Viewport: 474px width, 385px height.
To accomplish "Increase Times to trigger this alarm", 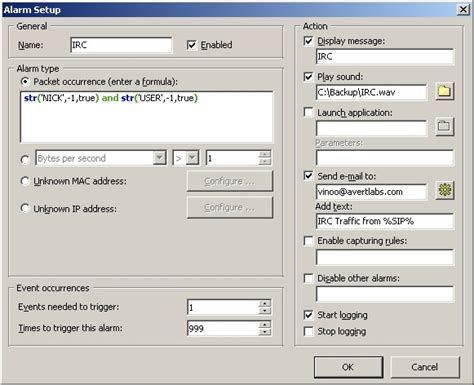I will point(265,325).
